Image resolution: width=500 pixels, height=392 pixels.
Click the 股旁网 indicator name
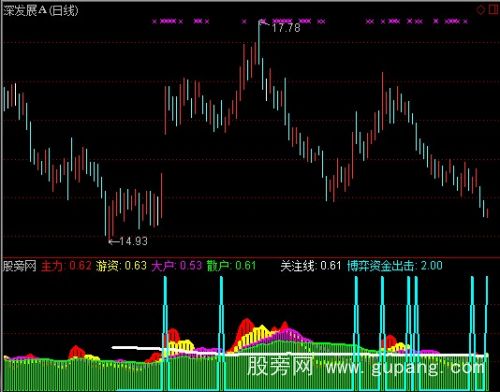click(20, 266)
